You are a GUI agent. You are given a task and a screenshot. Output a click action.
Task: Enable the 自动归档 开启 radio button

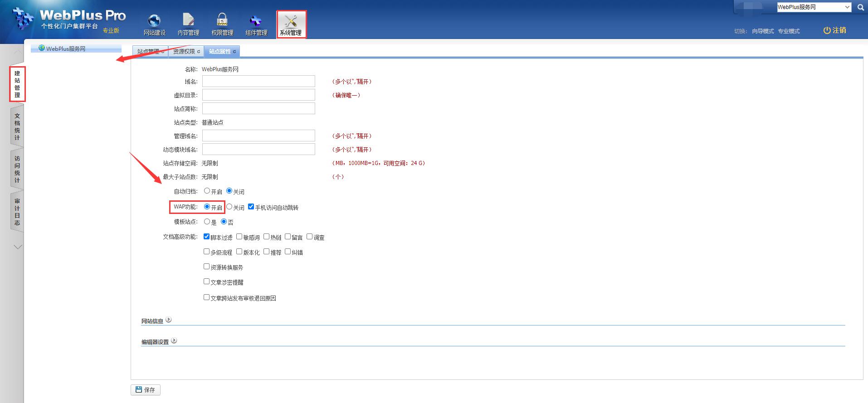click(207, 191)
